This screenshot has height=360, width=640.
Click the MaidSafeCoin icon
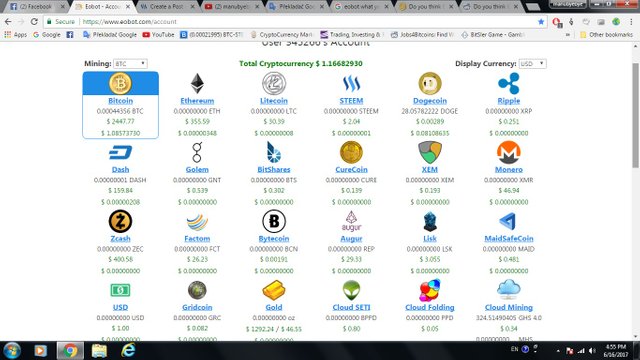[x=508, y=221]
